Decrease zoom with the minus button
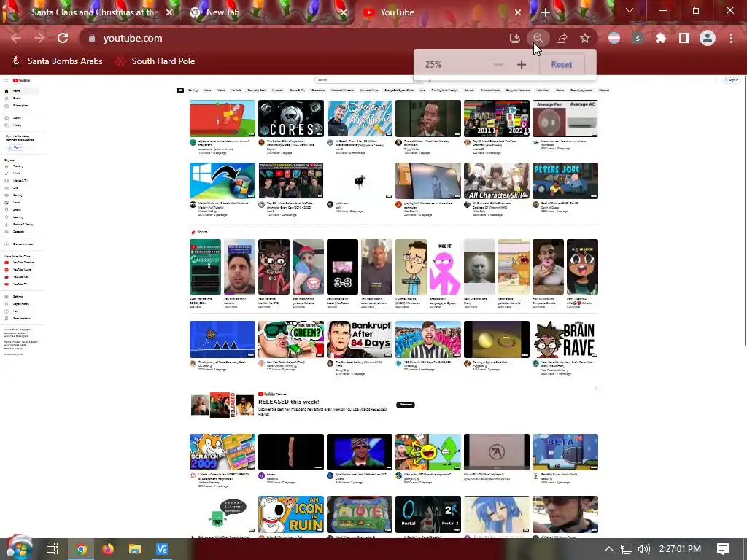Image resolution: width=747 pixels, height=560 pixels. pos(498,64)
